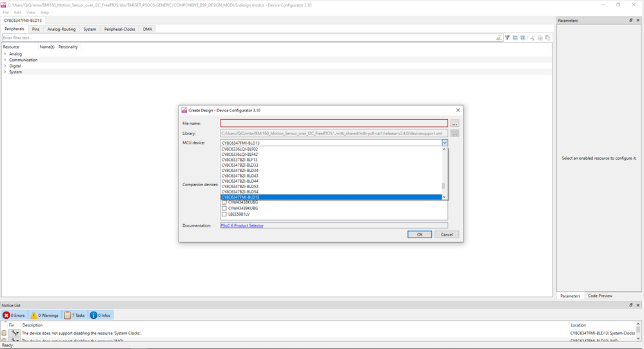
Task: Open the PSoC 6 Product Selector link
Action: pos(242,226)
